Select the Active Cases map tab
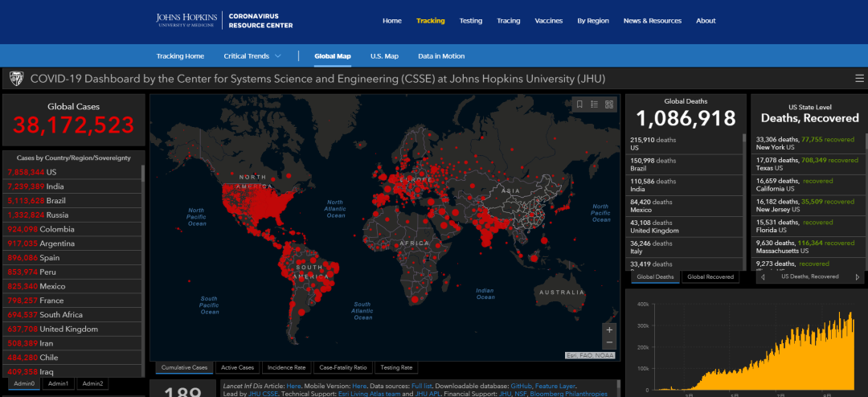 pos(237,367)
